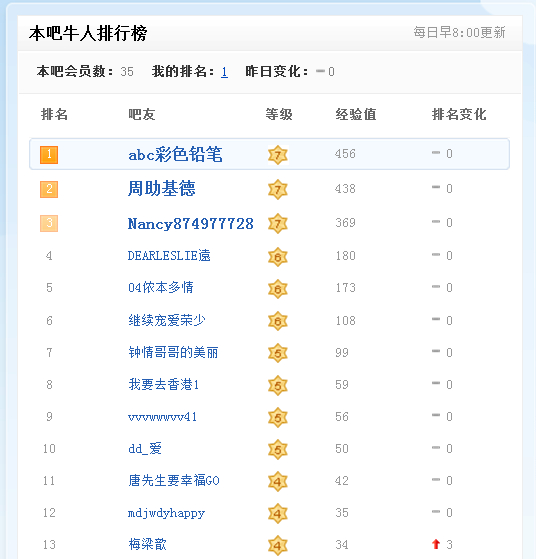Visit Nancy874977728's profile
Image resolution: width=536 pixels, height=559 pixels.
pos(190,224)
